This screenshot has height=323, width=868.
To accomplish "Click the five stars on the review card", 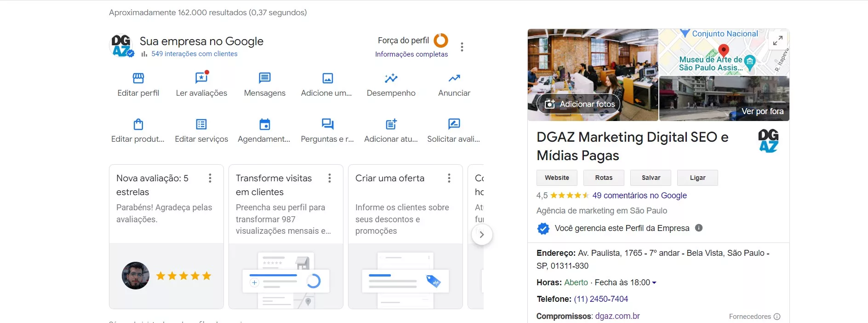I will coord(183,276).
